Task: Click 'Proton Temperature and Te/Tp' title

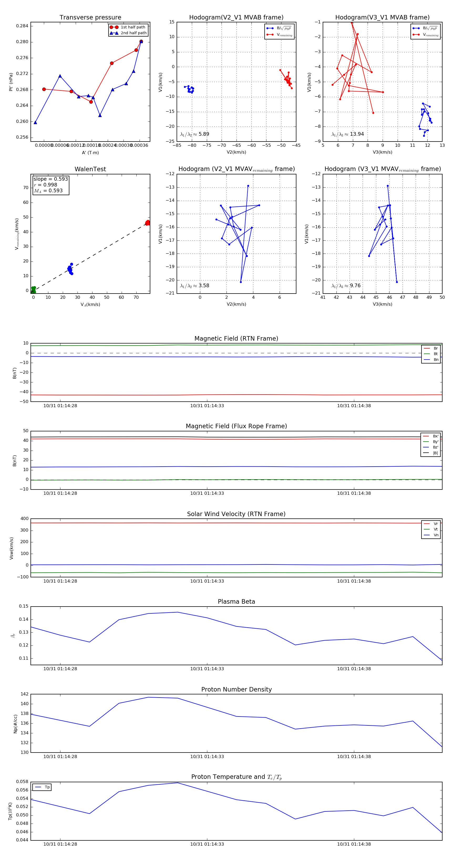Action: point(236,777)
